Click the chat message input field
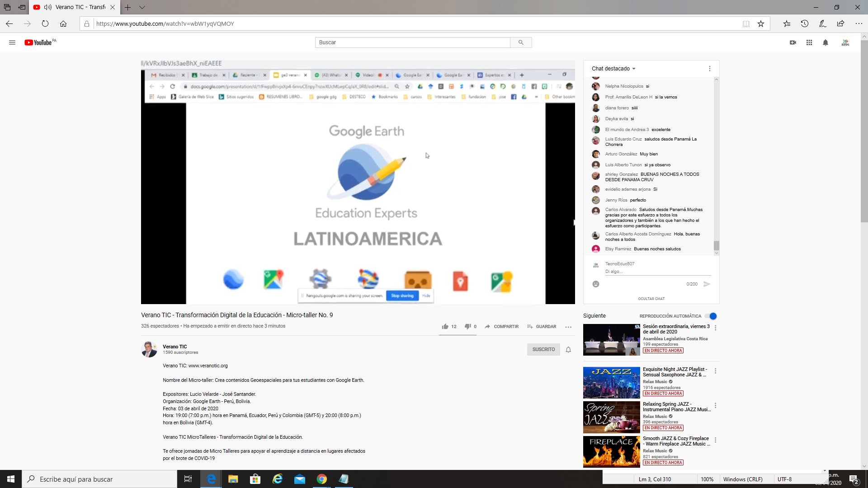 (658, 272)
